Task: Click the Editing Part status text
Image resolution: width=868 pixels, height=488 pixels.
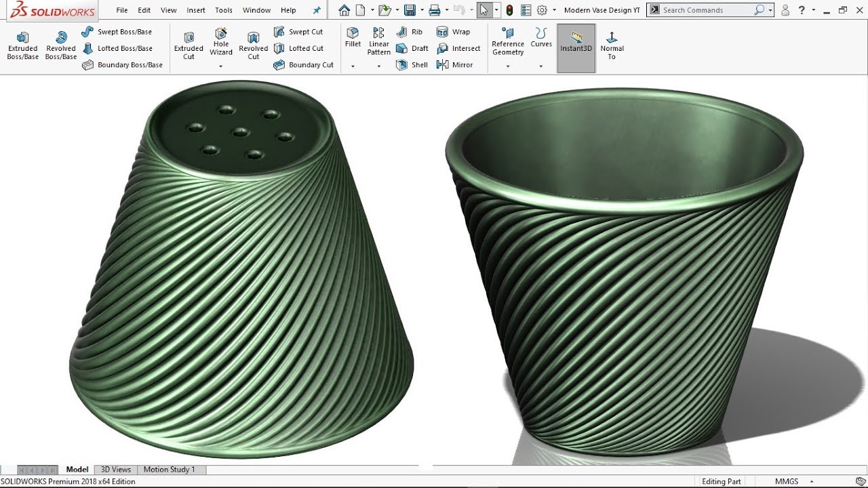Action: pos(722,481)
